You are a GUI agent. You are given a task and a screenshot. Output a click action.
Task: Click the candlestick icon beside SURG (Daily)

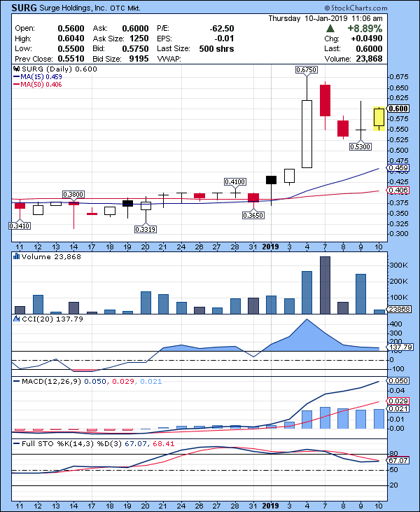click(x=16, y=69)
